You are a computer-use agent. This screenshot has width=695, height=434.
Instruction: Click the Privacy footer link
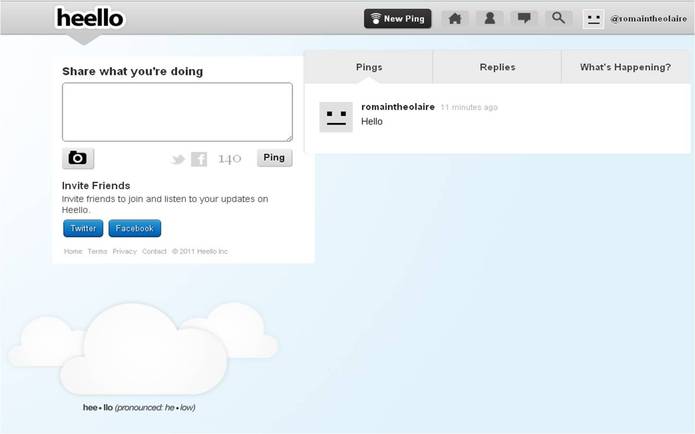124,252
